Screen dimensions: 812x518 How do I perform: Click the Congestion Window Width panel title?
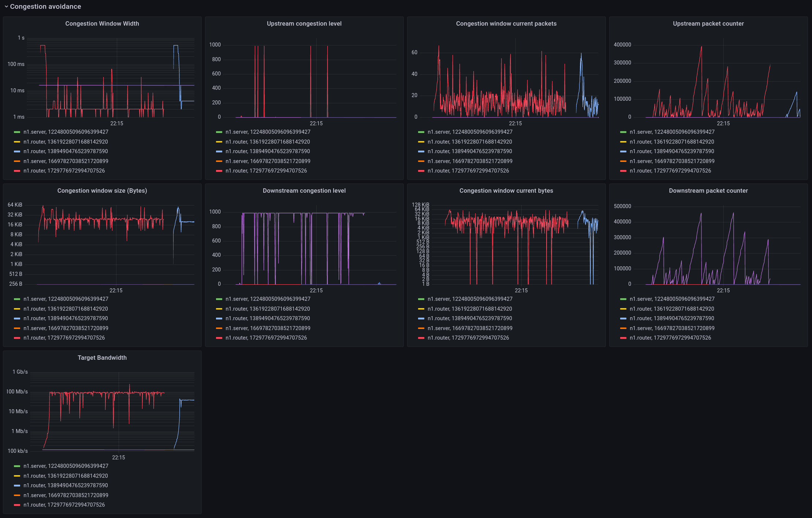pyautogui.click(x=102, y=23)
